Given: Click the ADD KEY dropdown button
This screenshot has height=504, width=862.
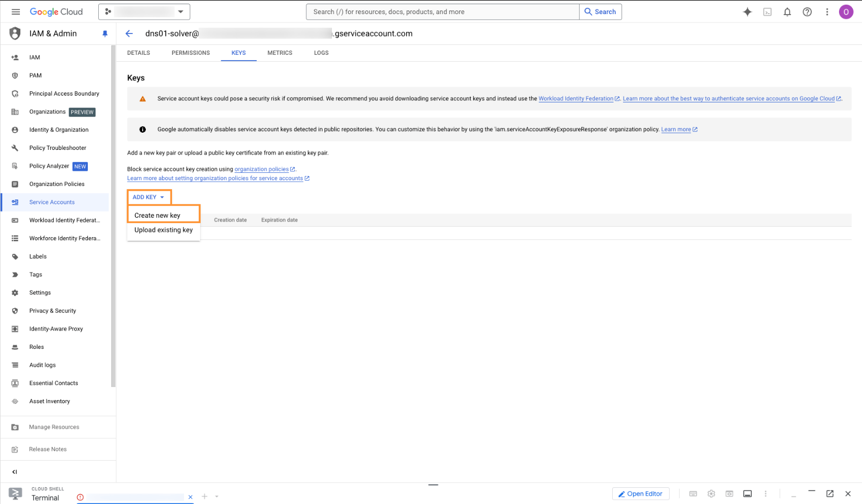Looking at the screenshot, I should 148,197.
